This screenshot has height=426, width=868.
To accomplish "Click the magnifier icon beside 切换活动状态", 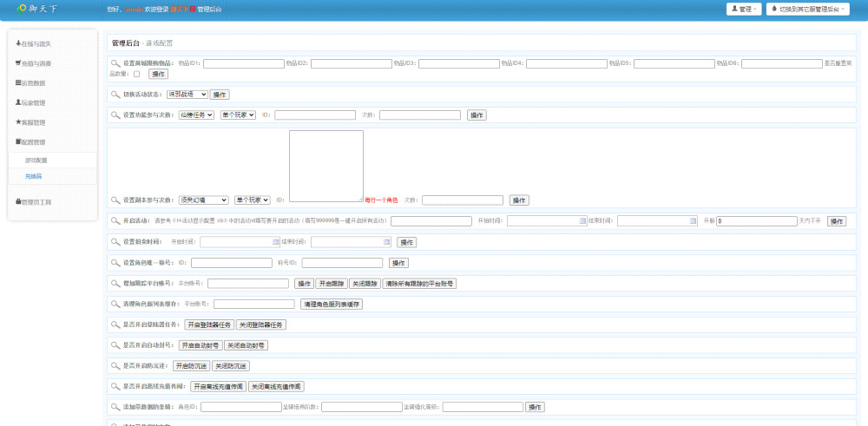I will [x=115, y=94].
